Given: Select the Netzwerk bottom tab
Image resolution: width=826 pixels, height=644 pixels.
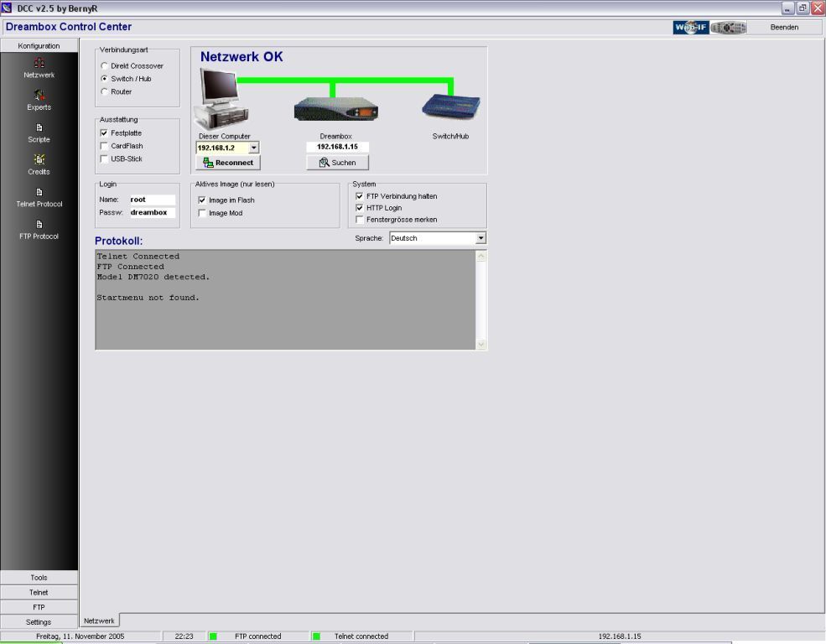Looking at the screenshot, I should pos(99,621).
